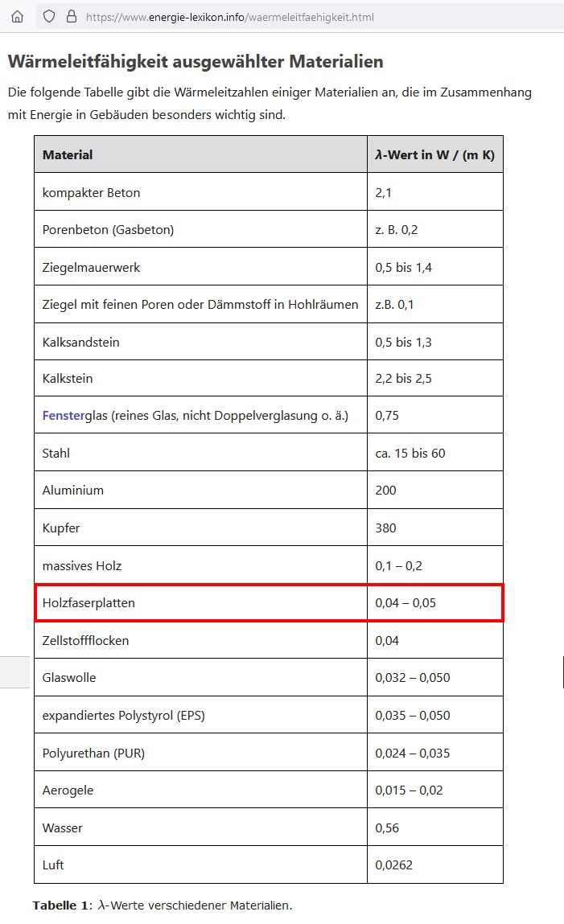Click the heading Wärmeleitfähigkeit ausgewählter Materialien
Viewport: 564px width, 924px height.
[x=196, y=61]
